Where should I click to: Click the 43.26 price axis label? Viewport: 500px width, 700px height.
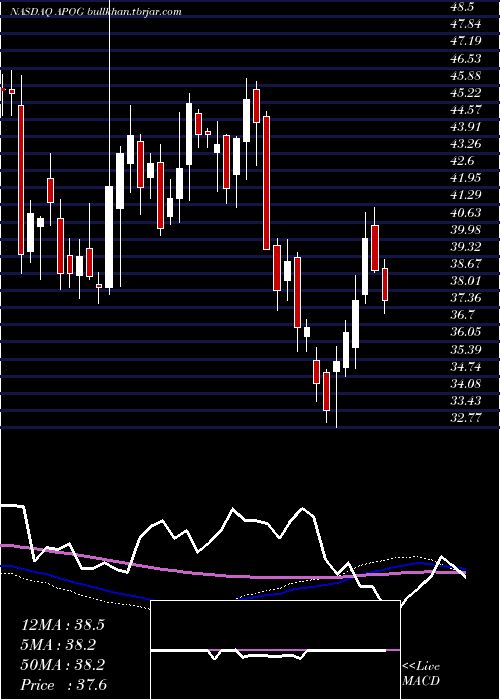467,144
